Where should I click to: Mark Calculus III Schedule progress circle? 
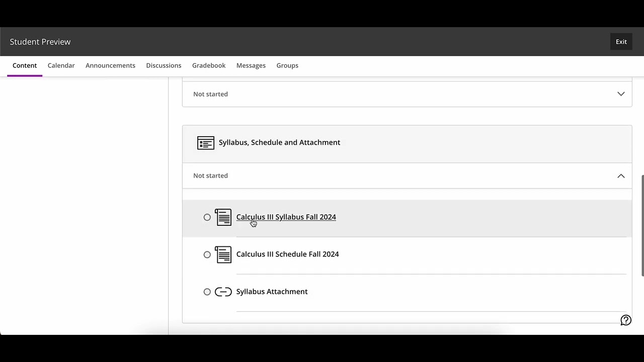pyautogui.click(x=207, y=254)
